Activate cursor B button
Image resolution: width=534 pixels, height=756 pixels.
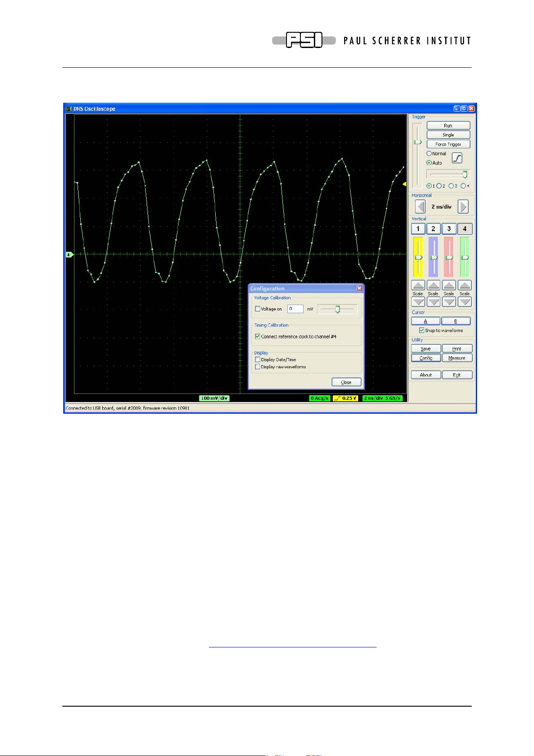456,321
